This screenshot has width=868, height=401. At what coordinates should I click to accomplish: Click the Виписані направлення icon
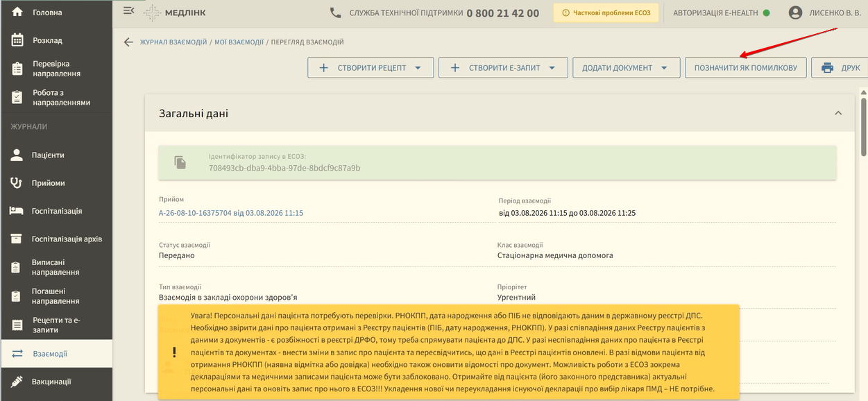click(17, 267)
